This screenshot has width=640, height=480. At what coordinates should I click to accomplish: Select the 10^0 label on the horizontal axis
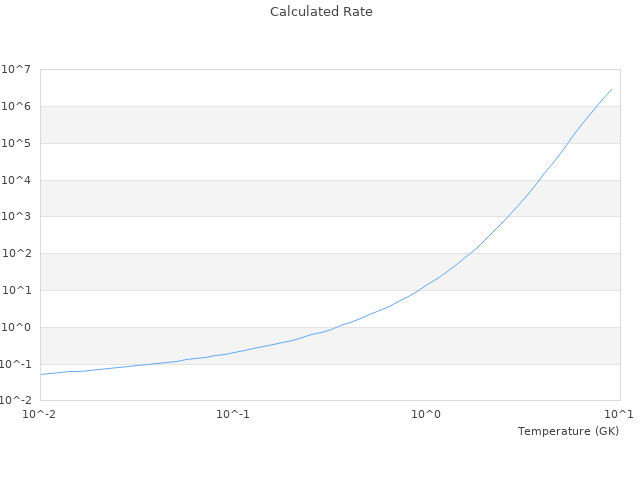coord(427,414)
